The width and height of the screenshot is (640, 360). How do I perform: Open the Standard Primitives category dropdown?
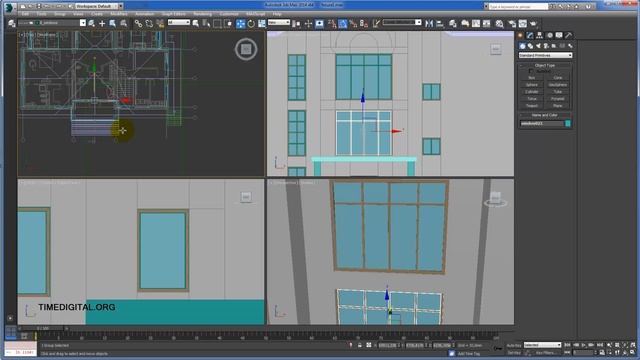pos(545,55)
